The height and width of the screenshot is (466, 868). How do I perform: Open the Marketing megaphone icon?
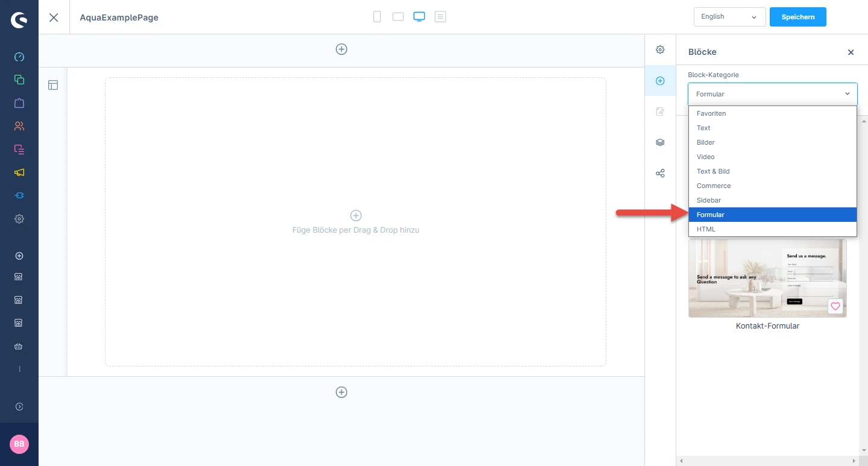(19, 172)
